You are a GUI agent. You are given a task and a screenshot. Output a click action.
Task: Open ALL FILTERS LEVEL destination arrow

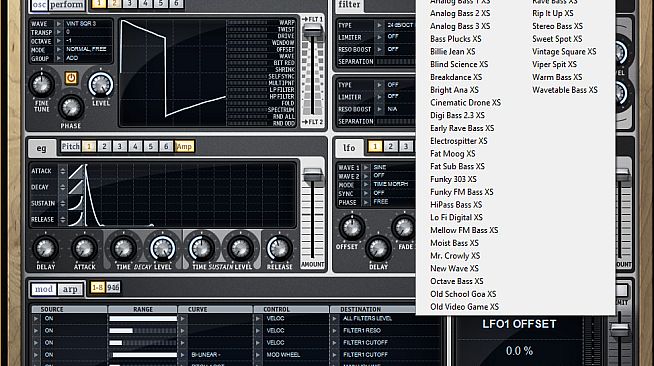point(335,318)
